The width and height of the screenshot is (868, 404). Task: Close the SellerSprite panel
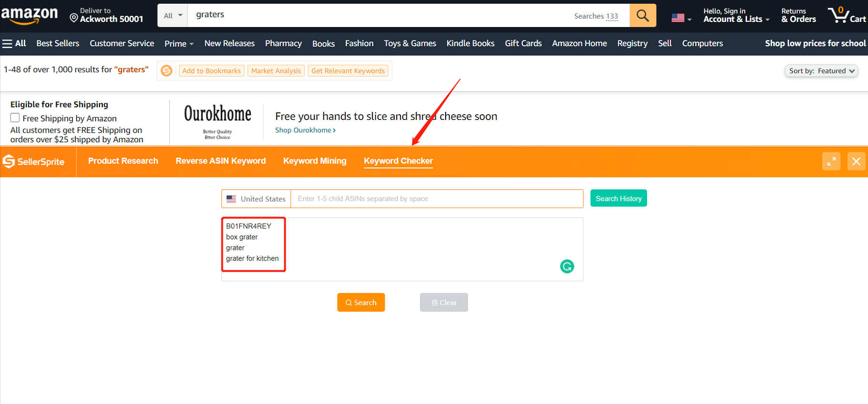tap(856, 161)
